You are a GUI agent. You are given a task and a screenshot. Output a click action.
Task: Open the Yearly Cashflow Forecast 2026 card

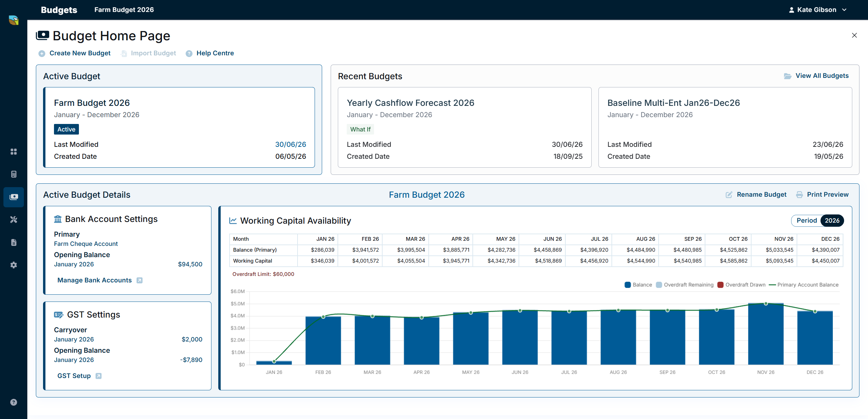pyautogui.click(x=465, y=127)
